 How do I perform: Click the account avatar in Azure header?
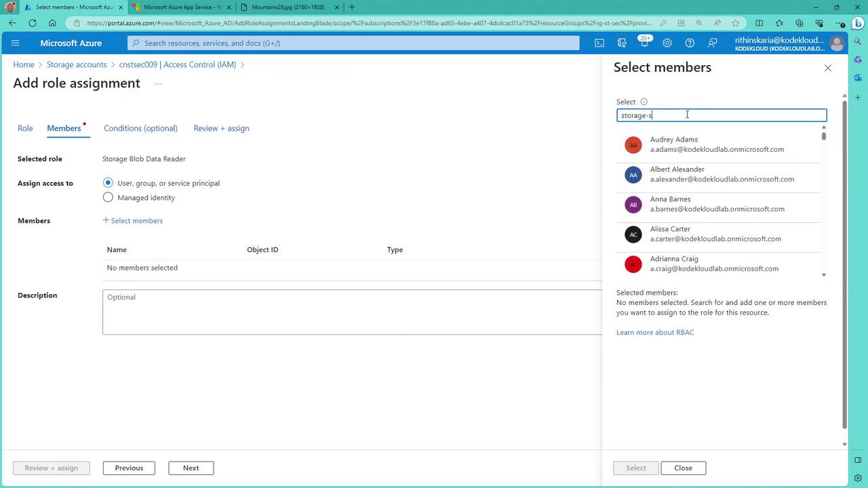pyautogui.click(x=837, y=43)
